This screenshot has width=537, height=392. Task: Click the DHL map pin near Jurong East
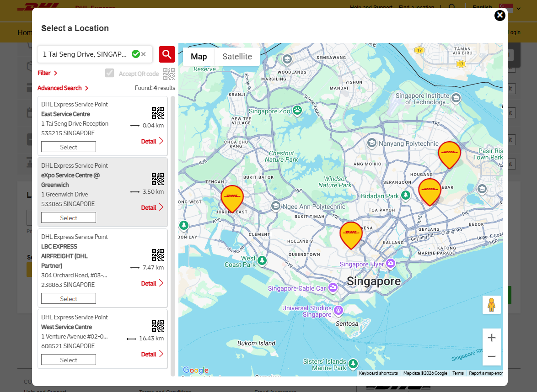coord(232,199)
